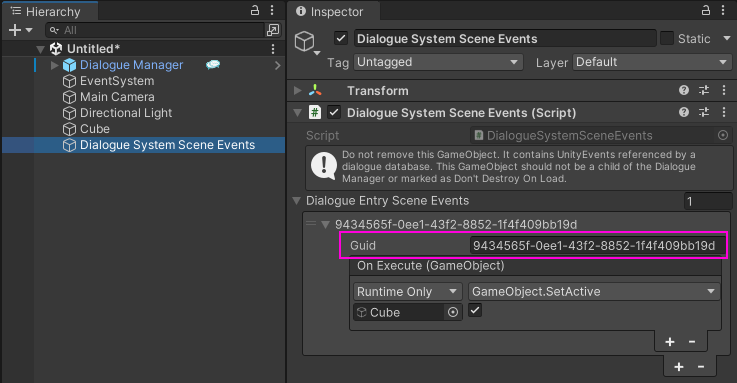This screenshot has width=737, height=383.
Task: Collapse Dialogue Entry Scene Events list
Action: pyautogui.click(x=297, y=201)
